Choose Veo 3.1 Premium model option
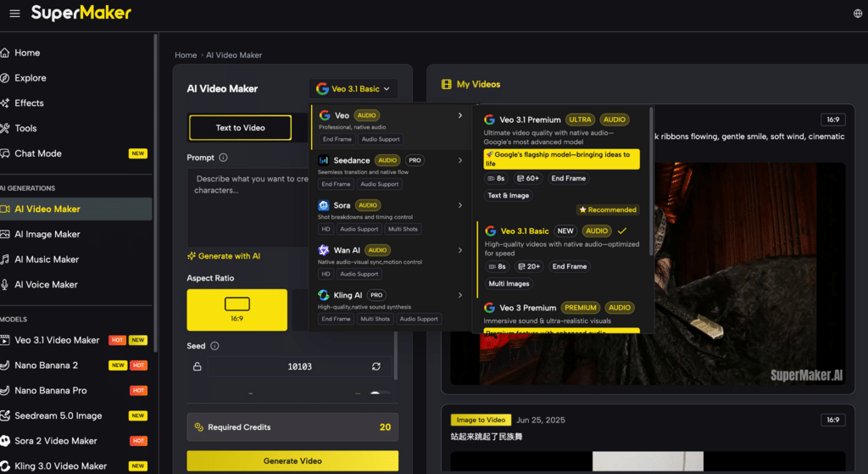 pyautogui.click(x=530, y=120)
